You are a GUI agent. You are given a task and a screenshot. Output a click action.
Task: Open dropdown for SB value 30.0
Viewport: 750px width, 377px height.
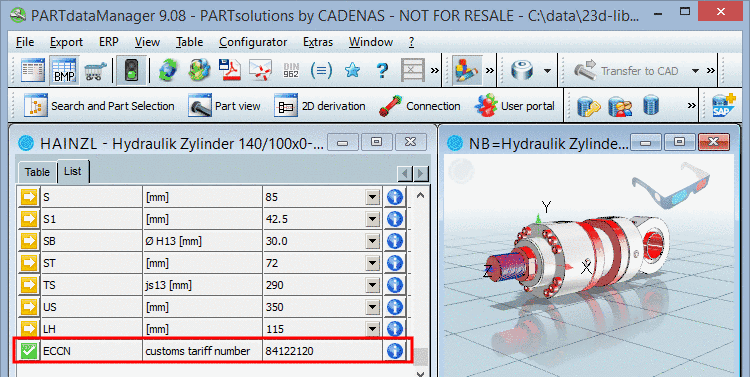372,241
